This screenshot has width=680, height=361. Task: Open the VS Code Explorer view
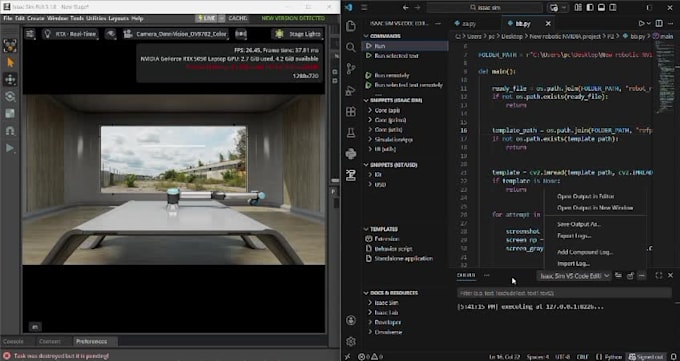pos(351,26)
